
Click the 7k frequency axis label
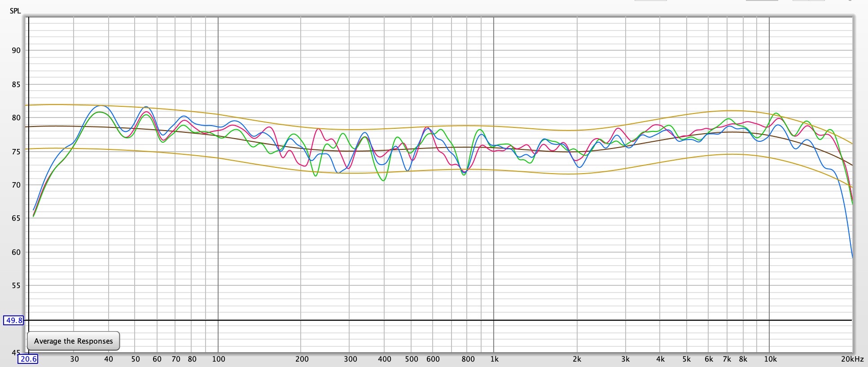(727, 359)
